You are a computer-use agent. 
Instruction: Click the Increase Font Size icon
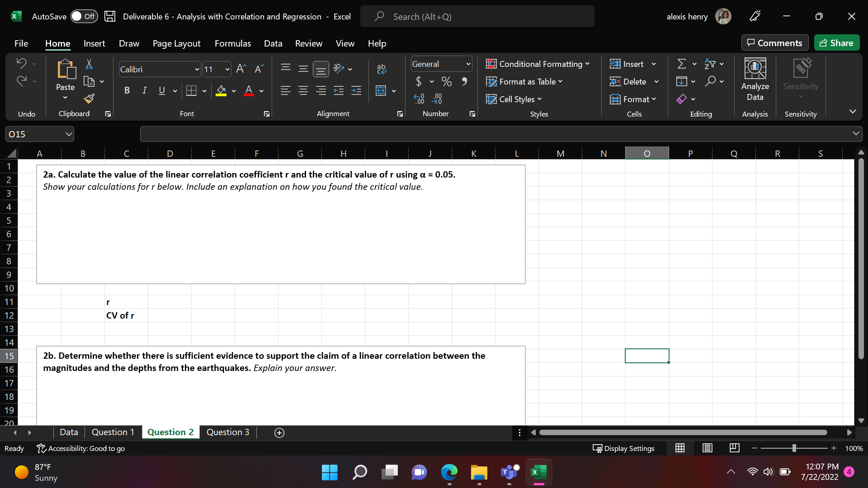coord(241,69)
